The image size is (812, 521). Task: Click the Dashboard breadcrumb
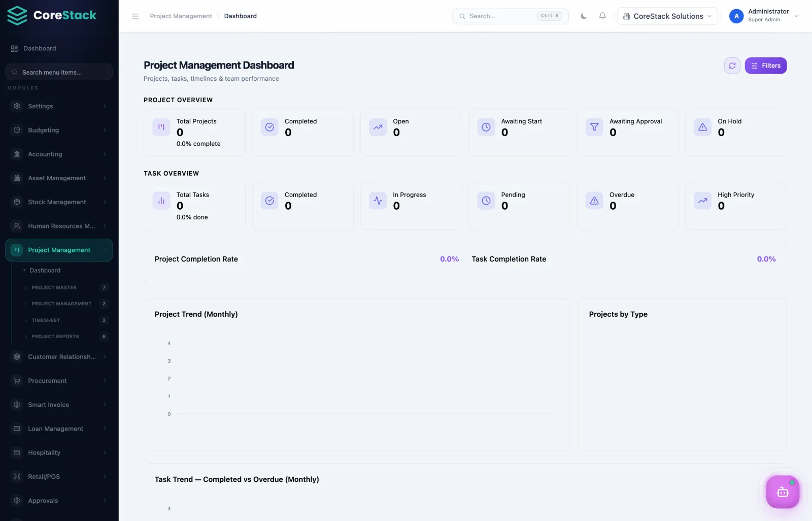(241, 16)
